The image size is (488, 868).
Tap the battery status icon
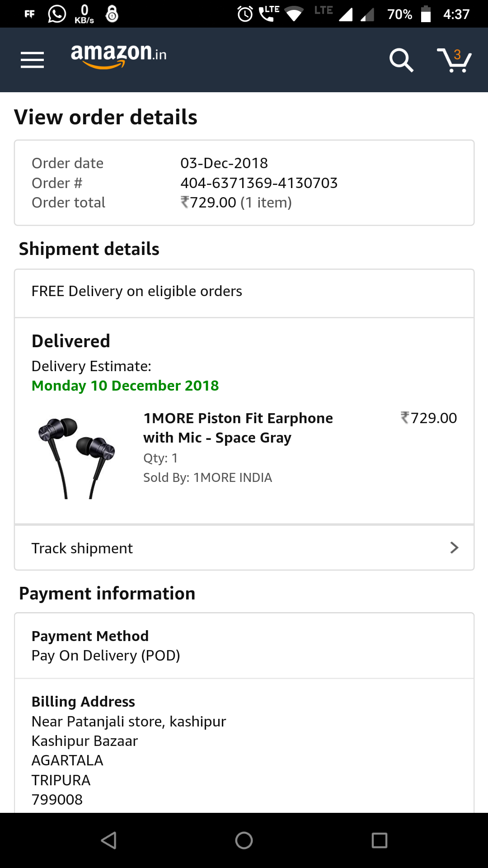(x=426, y=14)
